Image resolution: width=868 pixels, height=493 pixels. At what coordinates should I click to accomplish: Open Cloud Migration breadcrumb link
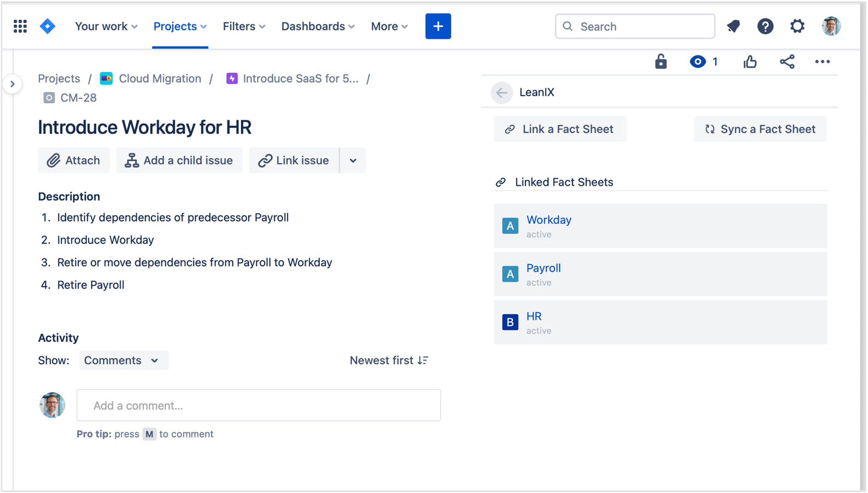160,79
